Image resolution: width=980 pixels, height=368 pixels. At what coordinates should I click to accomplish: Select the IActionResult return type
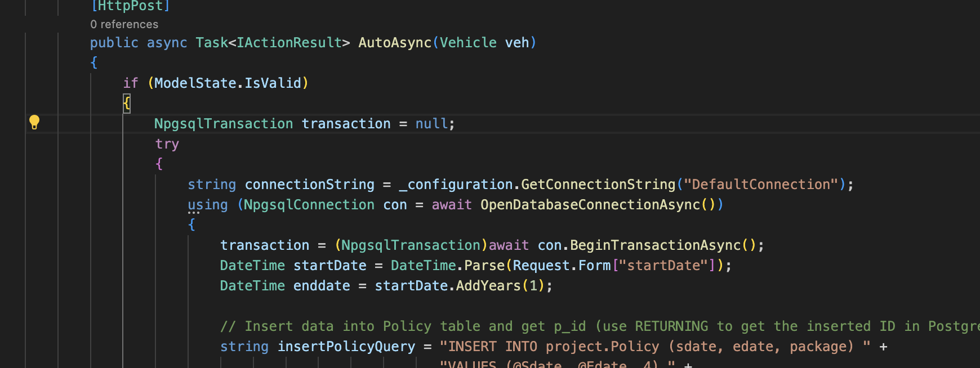(289, 43)
